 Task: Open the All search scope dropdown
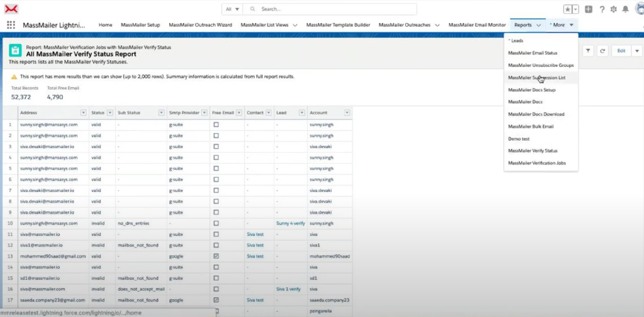click(x=232, y=9)
